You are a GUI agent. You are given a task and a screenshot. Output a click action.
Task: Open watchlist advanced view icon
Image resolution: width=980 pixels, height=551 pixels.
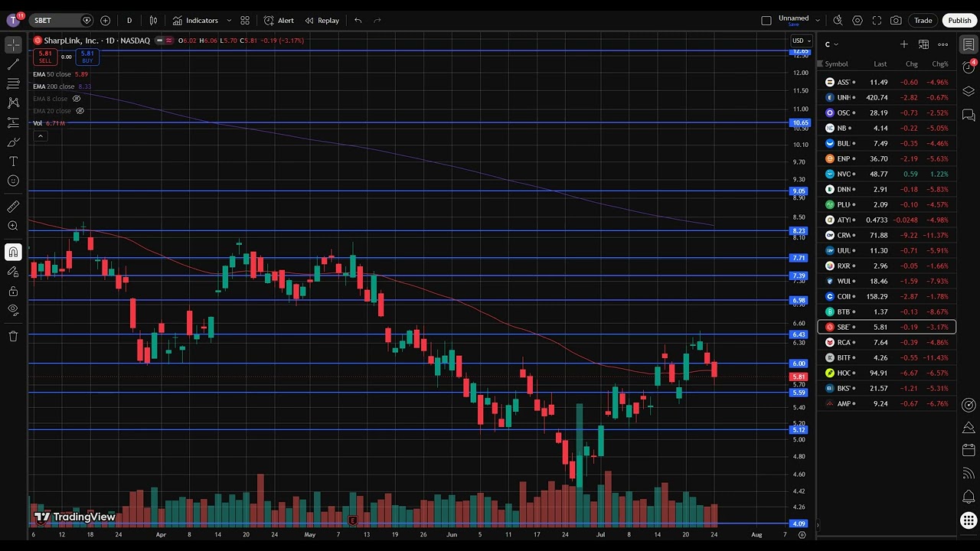click(x=923, y=44)
